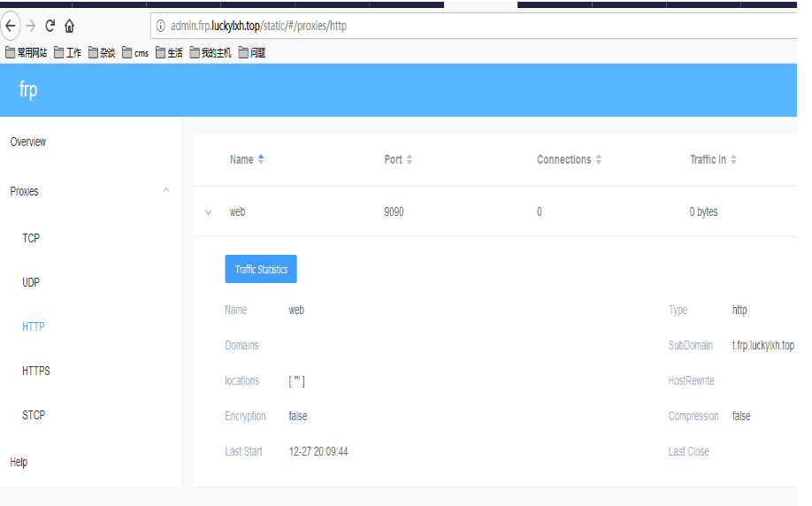Image resolution: width=812 pixels, height=506 pixels.
Task: Click the connections count 0 cell
Action: [539, 211]
